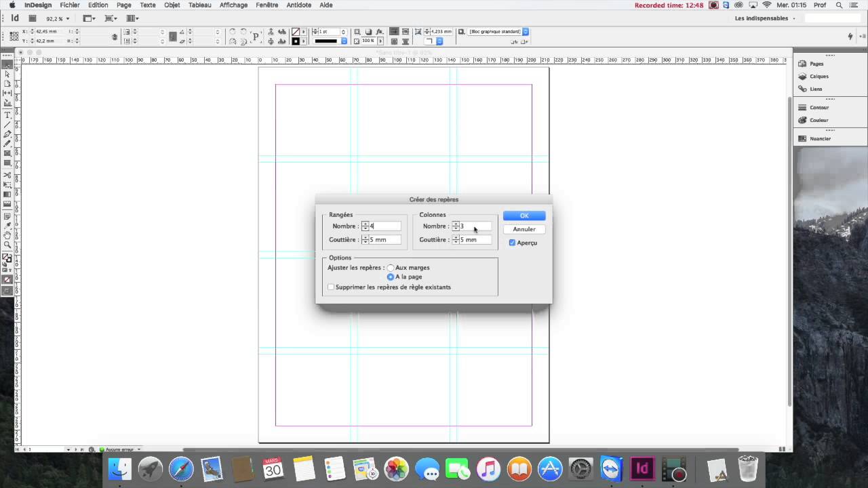Confirm the dialog with OK
This screenshot has width=868, height=488.
point(524,216)
